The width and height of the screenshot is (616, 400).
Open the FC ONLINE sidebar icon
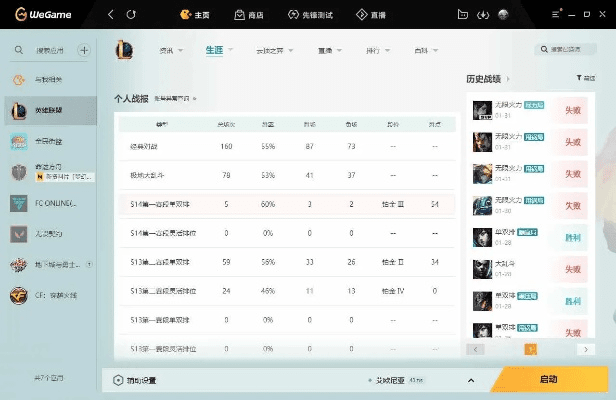19,203
